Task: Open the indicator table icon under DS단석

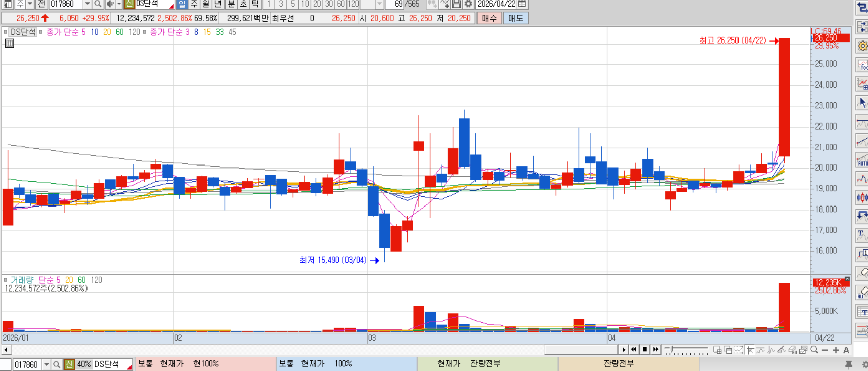Action: pyautogui.click(x=9, y=44)
